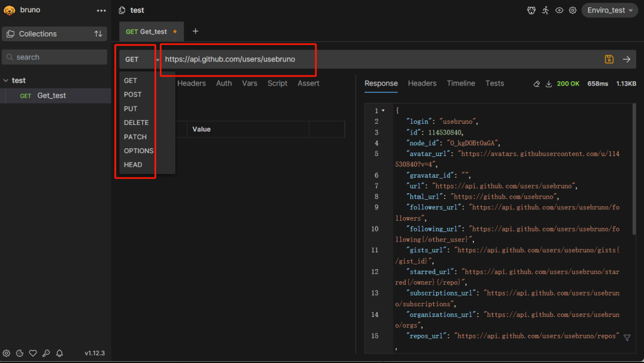Click the eye variables icon in top bar

click(560, 10)
